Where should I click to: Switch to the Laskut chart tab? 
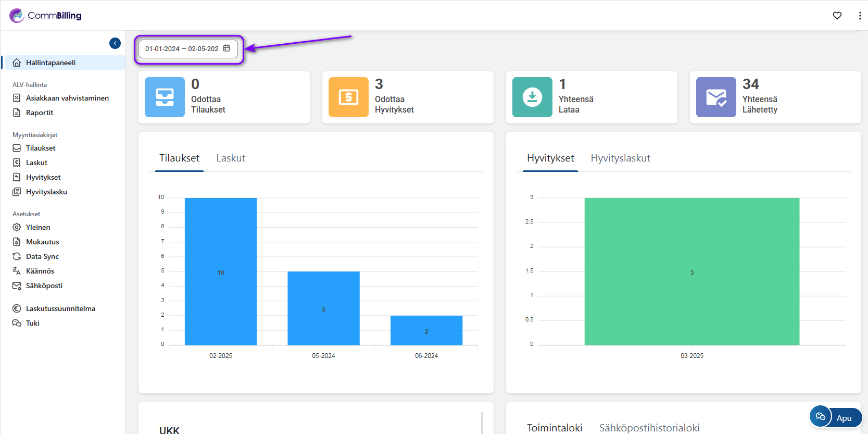[x=231, y=158]
